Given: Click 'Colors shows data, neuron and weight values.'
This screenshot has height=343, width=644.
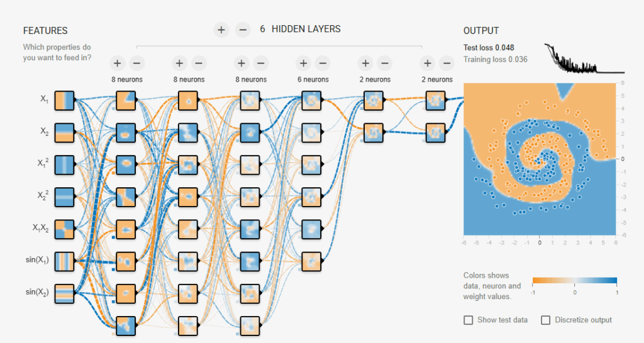Looking at the screenshot, I should pos(492,286).
